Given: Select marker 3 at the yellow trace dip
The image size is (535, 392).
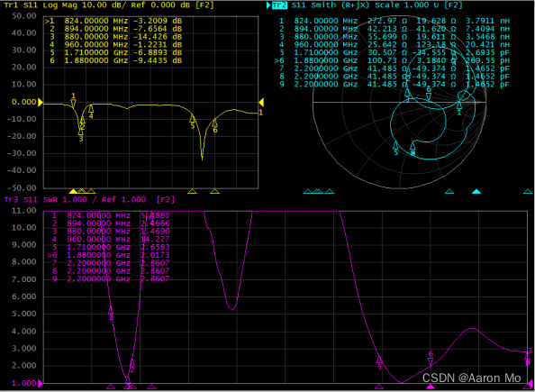Looking at the screenshot, I should point(81,134).
